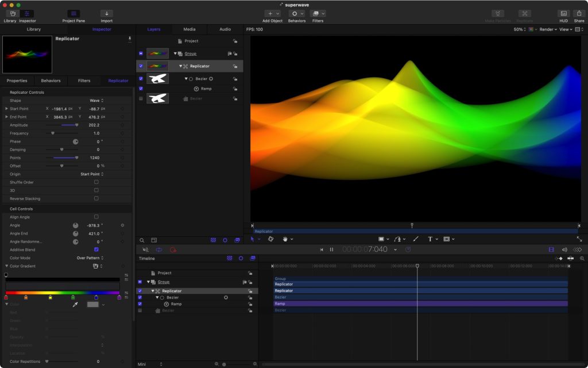
Task: Open the Shape dropdown set to Wave
Action: pos(96,101)
